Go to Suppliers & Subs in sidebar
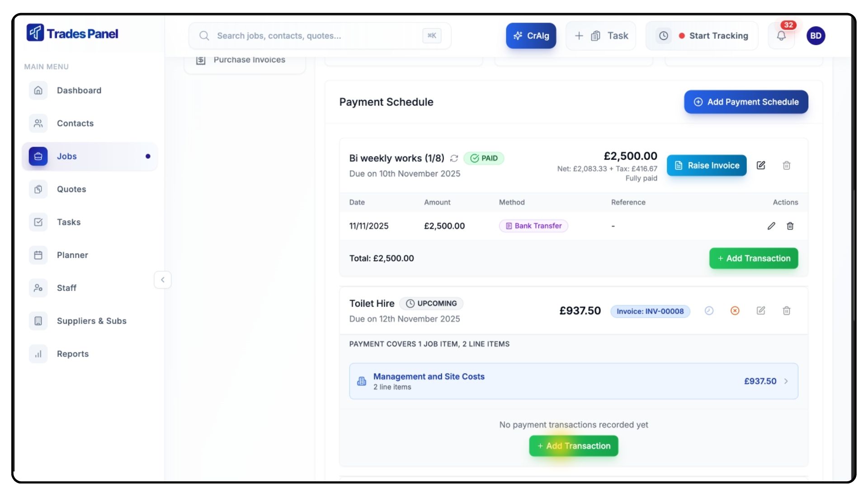Viewport: 868px width, 488px height. click(x=91, y=321)
